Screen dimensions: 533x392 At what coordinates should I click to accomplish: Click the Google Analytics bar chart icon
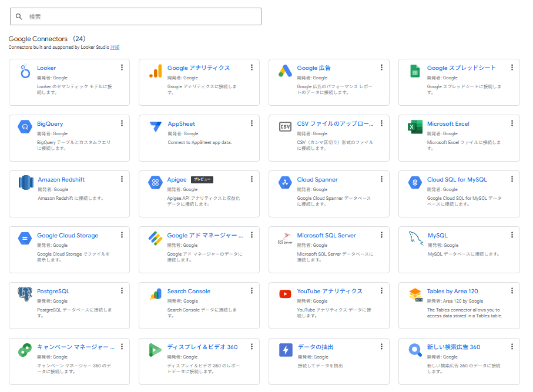[155, 71]
